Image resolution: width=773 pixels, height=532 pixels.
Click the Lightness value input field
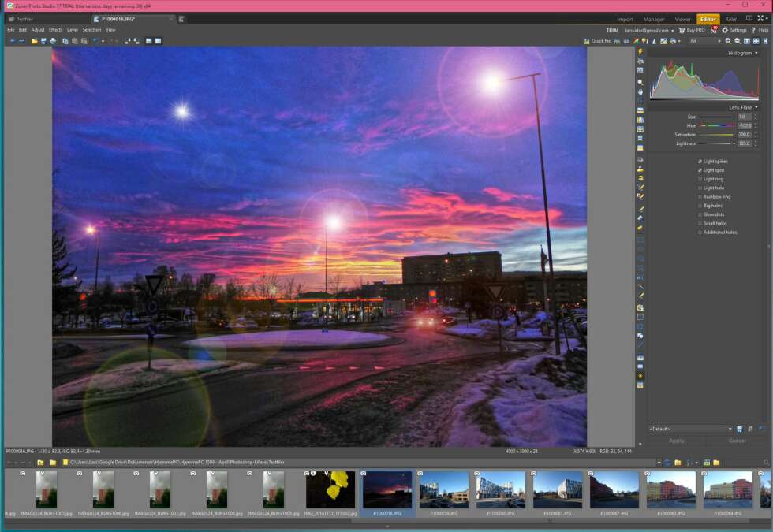point(745,143)
